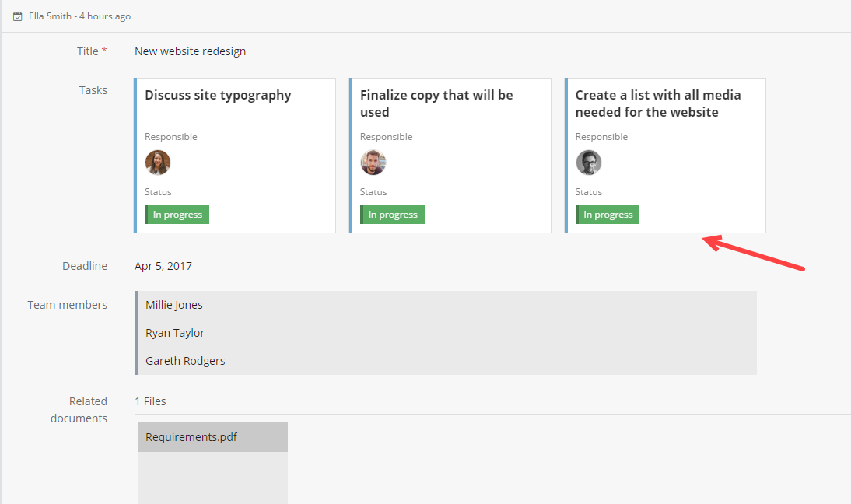Click responsible avatar on Finalize copy task
Screen dimensions: 851x504
point(373,163)
